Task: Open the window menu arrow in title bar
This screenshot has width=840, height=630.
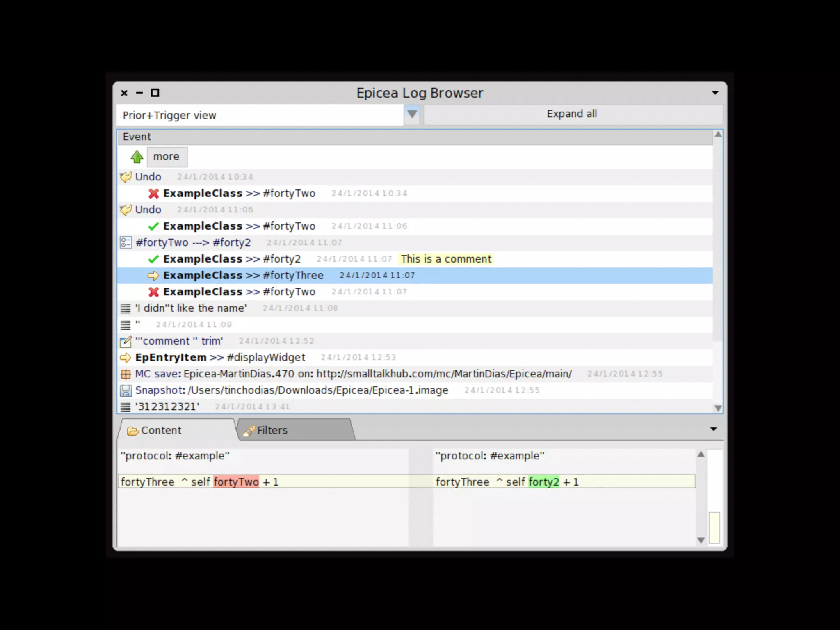Action: coord(715,93)
